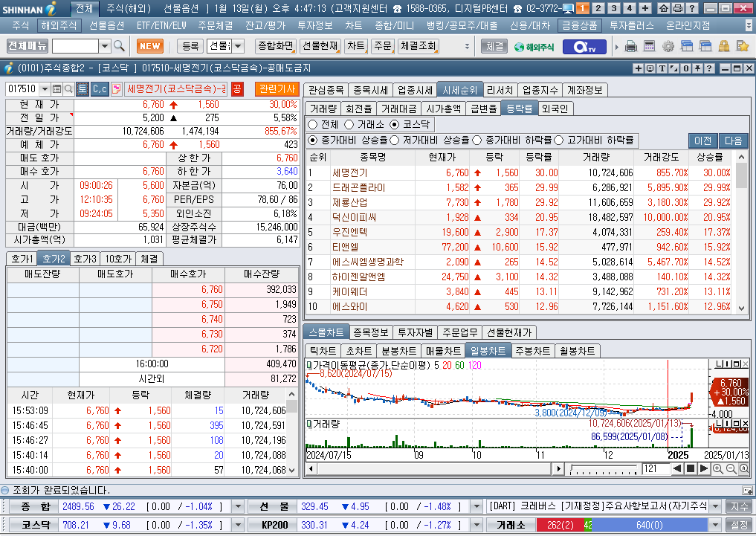Step chart backward with left arrow
The height and width of the screenshot is (536, 756).
point(677,468)
